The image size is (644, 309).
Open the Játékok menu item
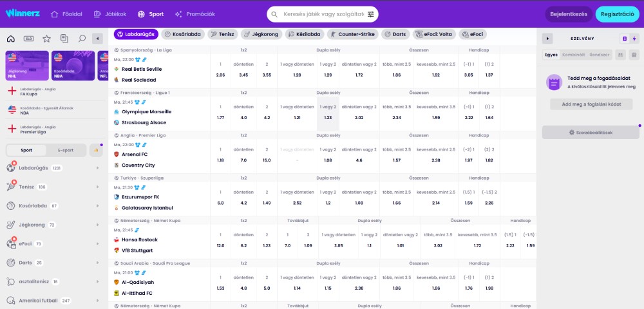[110, 14]
